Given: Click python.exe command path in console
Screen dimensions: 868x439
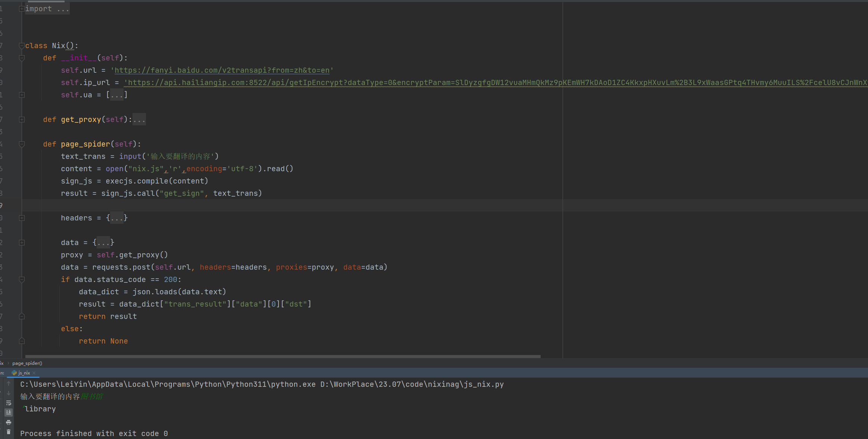Looking at the screenshot, I should (x=168, y=384).
